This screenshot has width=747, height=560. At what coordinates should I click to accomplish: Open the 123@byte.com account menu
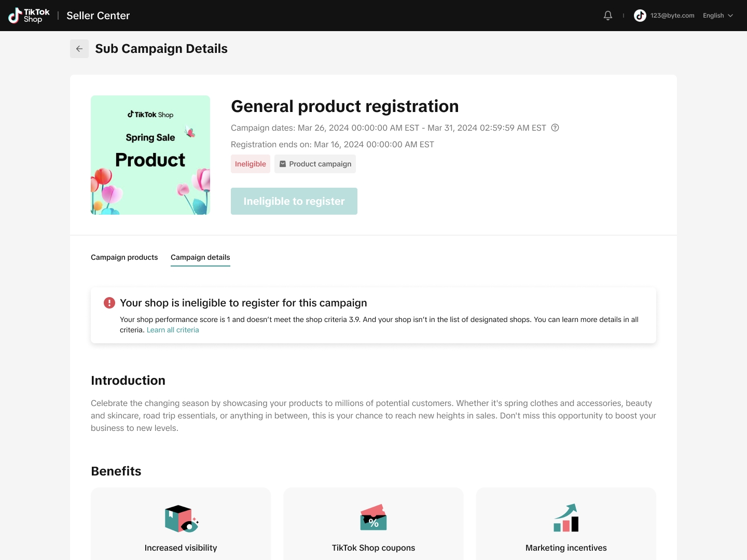672,16
